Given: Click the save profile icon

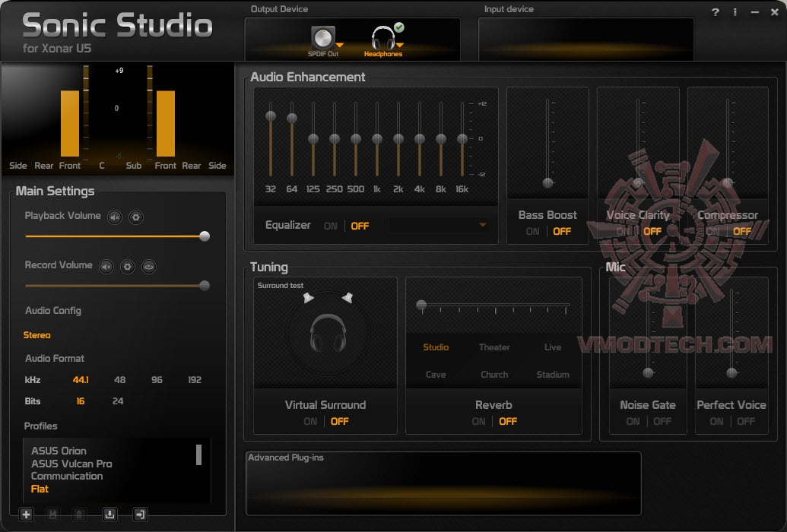Looking at the screenshot, I should [x=52, y=515].
